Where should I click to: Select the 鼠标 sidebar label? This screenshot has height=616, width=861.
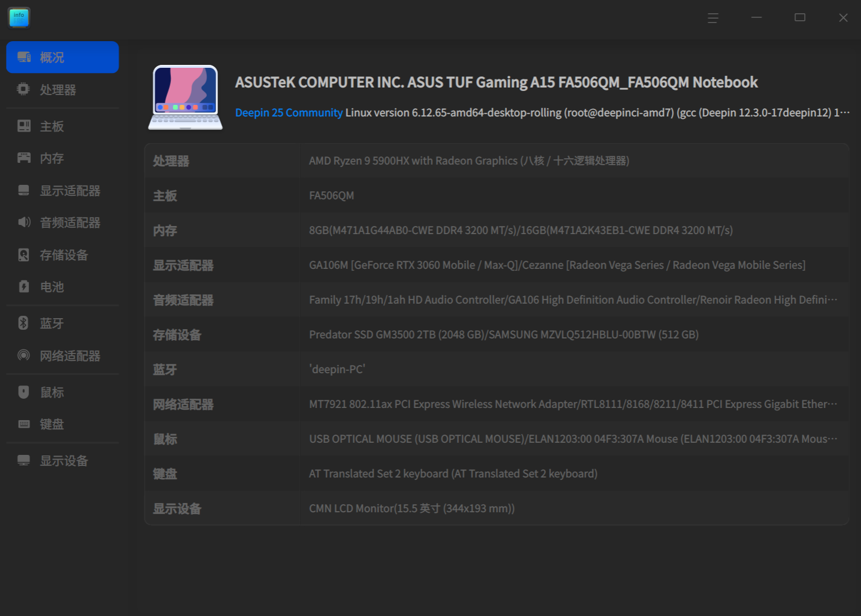[x=52, y=392]
